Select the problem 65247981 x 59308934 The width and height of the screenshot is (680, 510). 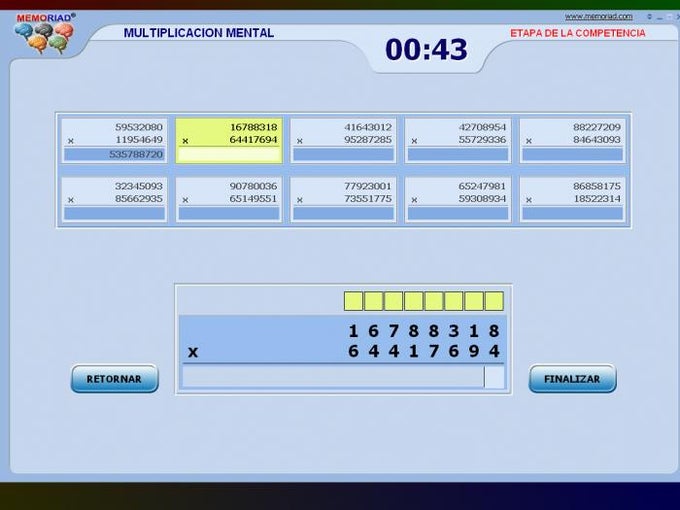coord(458,199)
